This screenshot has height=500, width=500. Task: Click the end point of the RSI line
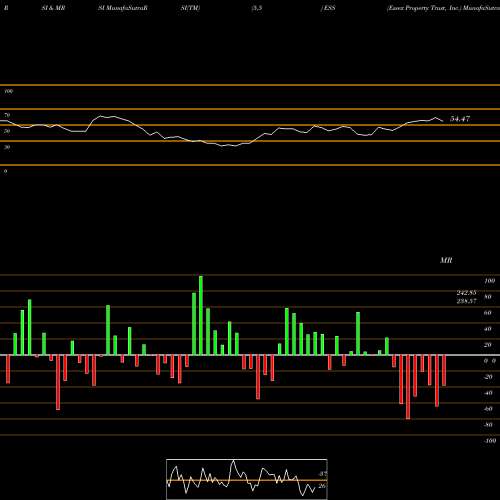click(443, 121)
